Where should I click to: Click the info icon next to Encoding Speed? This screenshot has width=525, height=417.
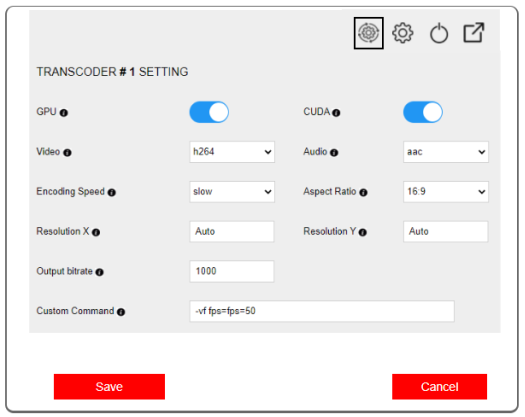111,192
